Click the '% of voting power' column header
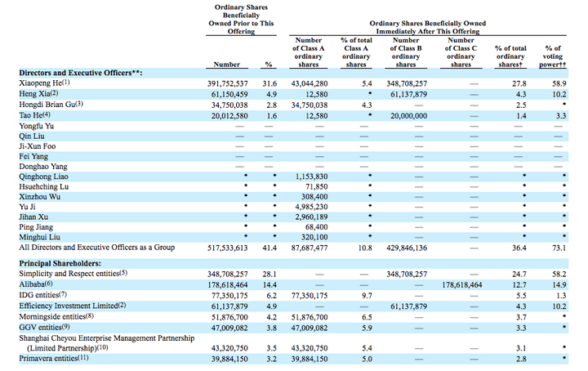588x371 pixels. click(x=553, y=56)
